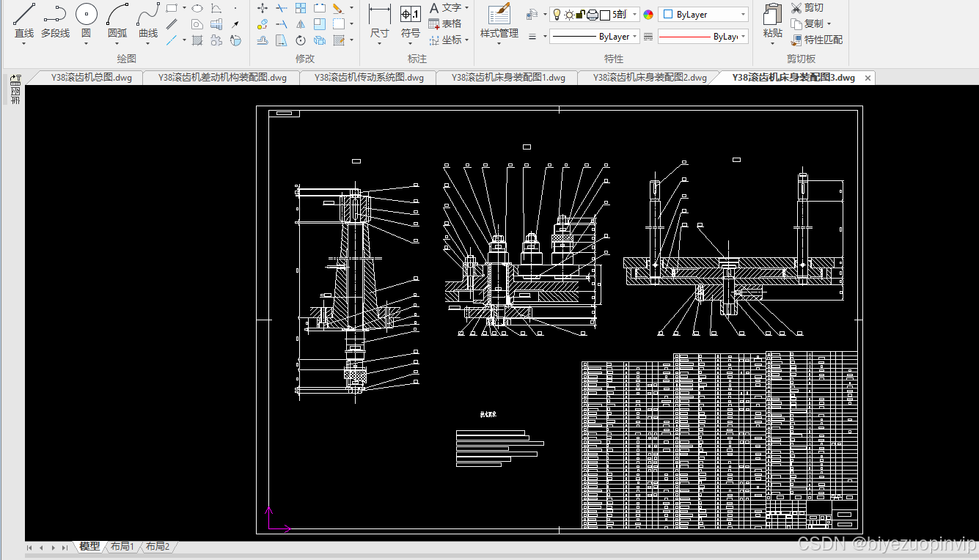Viewport: 979px width, 560px height.
Task: Toggle the layer lock padlock icon
Action: coord(580,15)
